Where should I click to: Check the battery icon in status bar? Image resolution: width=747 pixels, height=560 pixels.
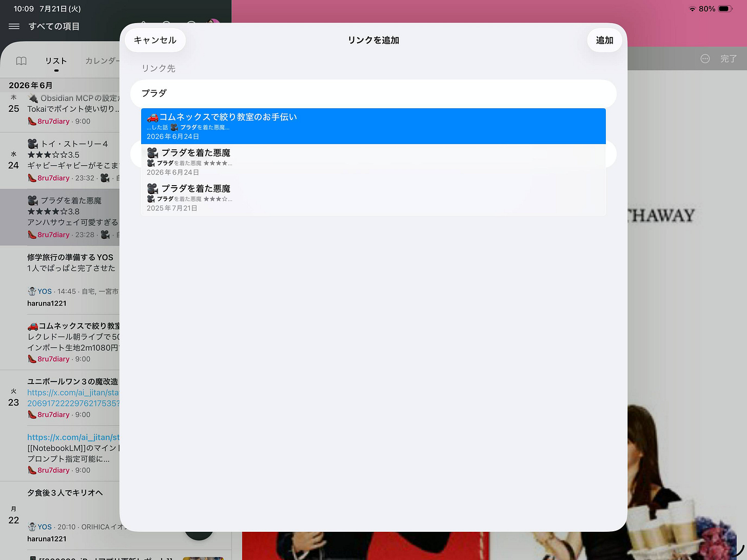point(725,9)
